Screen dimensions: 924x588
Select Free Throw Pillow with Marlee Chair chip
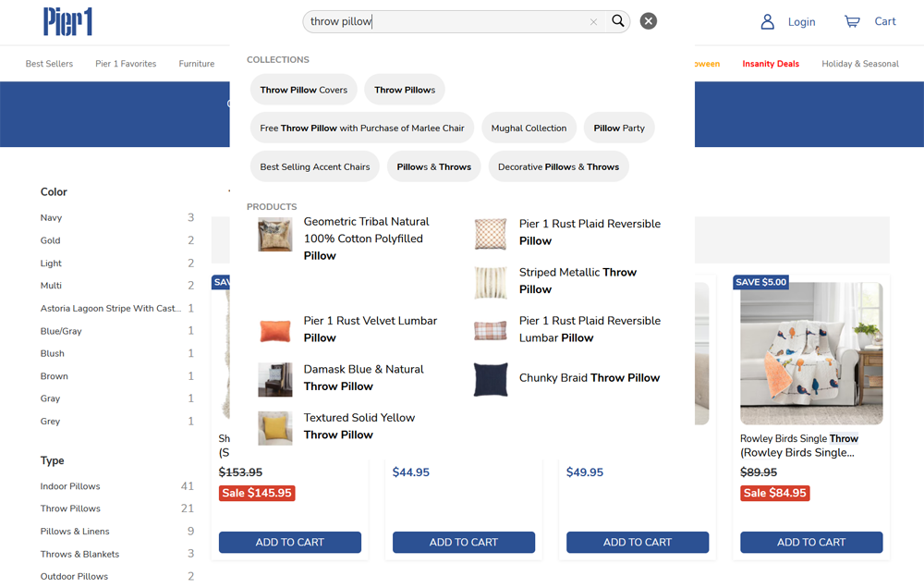pyautogui.click(x=362, y=128)
